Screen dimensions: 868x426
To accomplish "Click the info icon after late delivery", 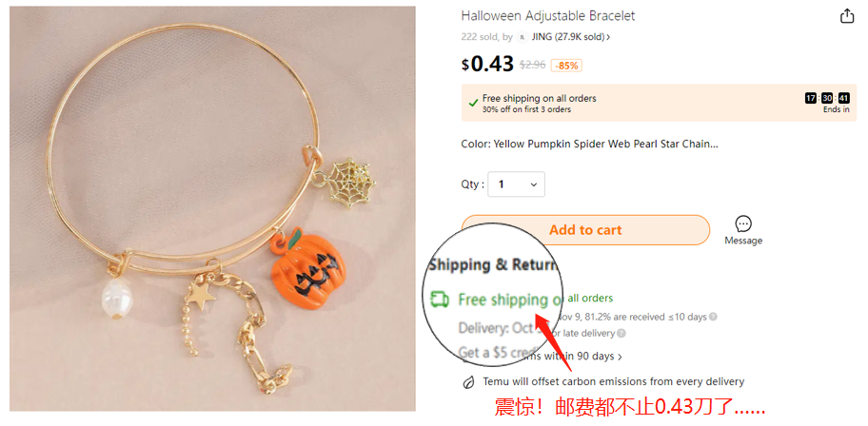I will pyautogui.click(x=621, y=333).
